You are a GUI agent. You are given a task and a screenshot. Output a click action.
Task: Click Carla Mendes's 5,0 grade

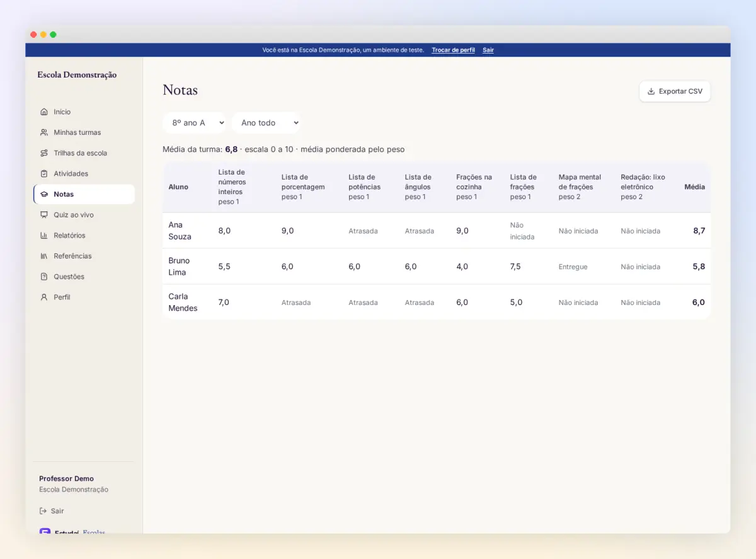point(516,303)
